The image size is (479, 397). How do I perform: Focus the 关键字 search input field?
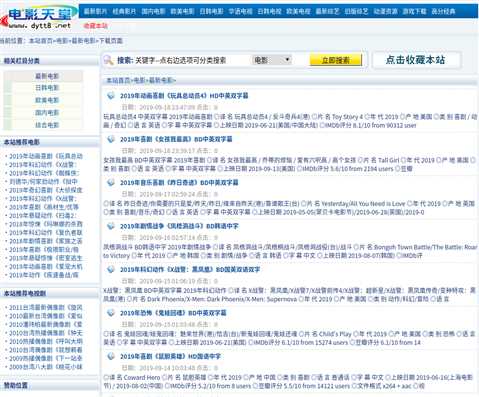point(192,60)
